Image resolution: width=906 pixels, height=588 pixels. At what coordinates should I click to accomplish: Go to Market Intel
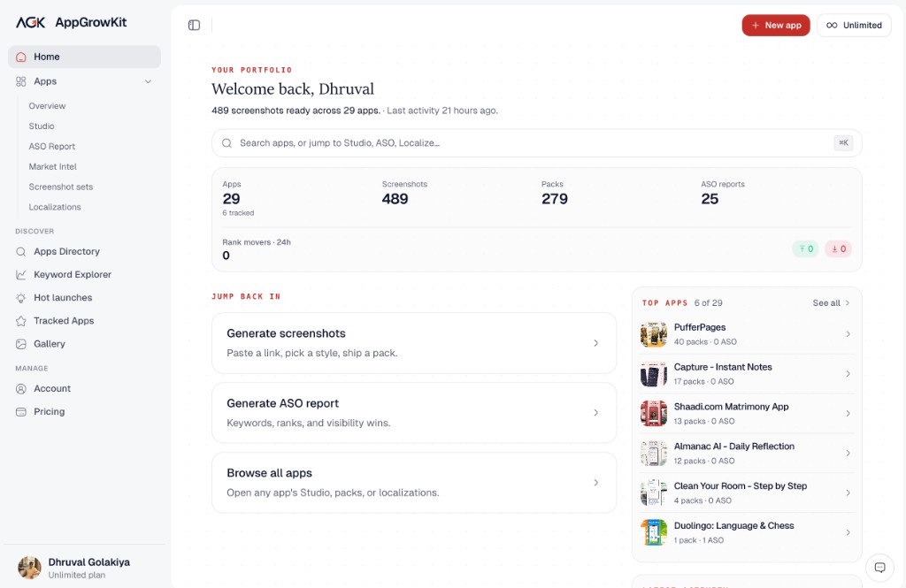[52, 166]
